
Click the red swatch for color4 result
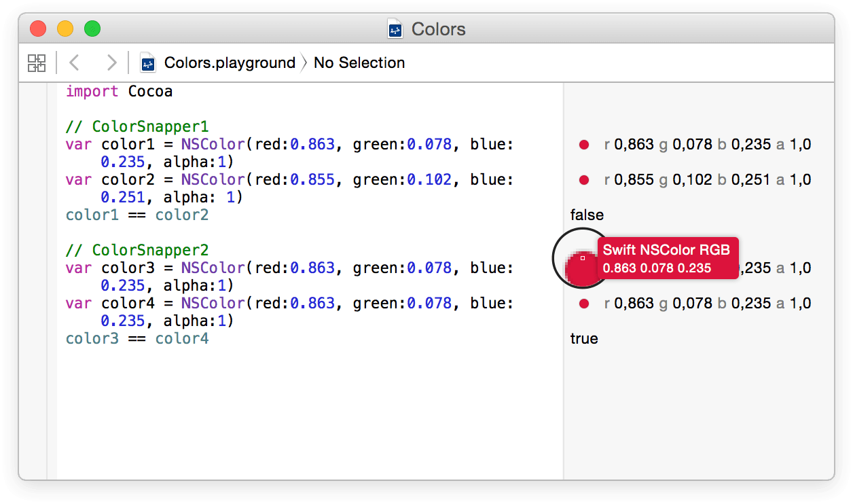click(583, 304)
